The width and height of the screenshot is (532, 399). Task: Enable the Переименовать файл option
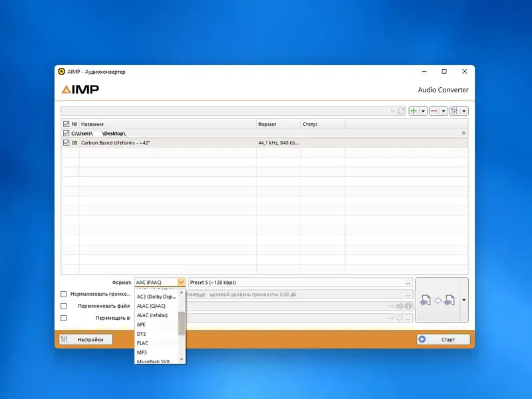coord(63,306)
